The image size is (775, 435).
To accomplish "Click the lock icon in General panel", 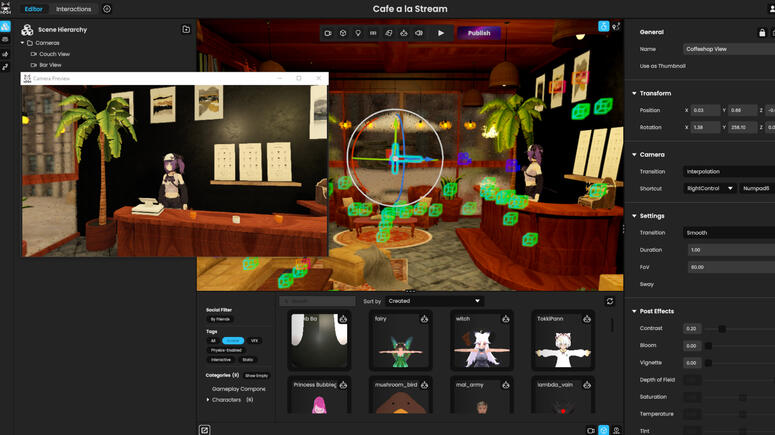I will [762, 32].
